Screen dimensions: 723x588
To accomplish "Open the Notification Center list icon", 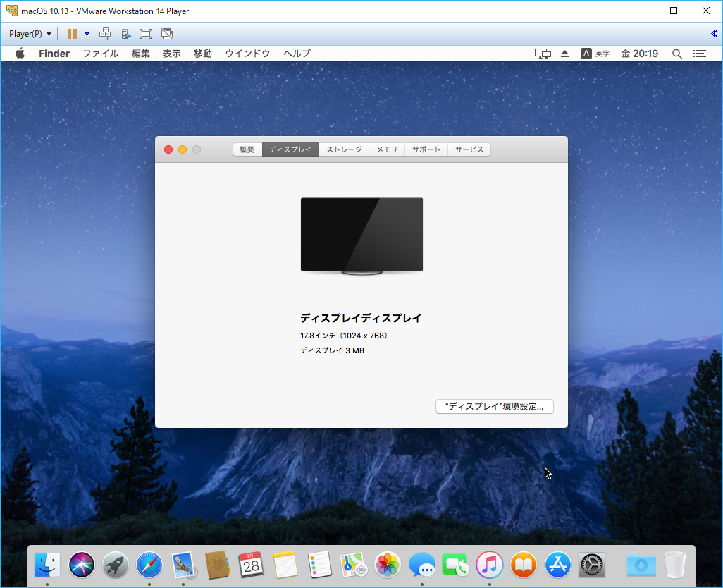I will point(700,54).
